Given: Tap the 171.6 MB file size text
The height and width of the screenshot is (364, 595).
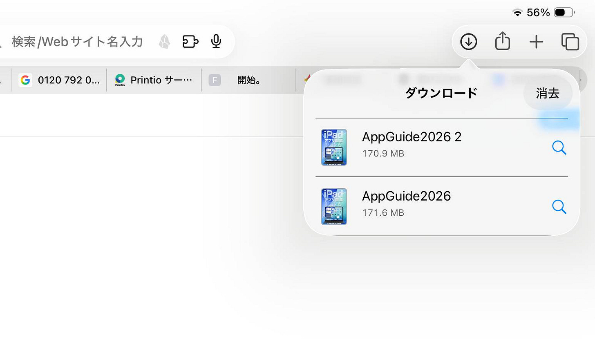Looking at the screenshot, I should (383, 213).
